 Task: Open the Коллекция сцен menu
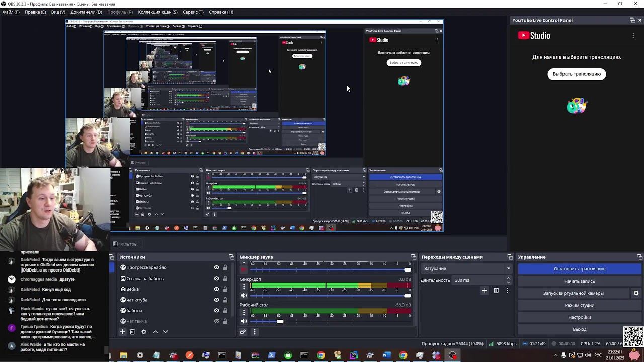pyautogui.click(x=157, y=12)
